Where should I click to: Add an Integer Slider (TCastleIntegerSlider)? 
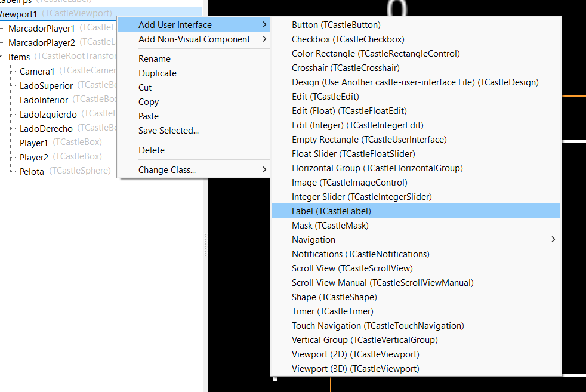pos(416,197)
